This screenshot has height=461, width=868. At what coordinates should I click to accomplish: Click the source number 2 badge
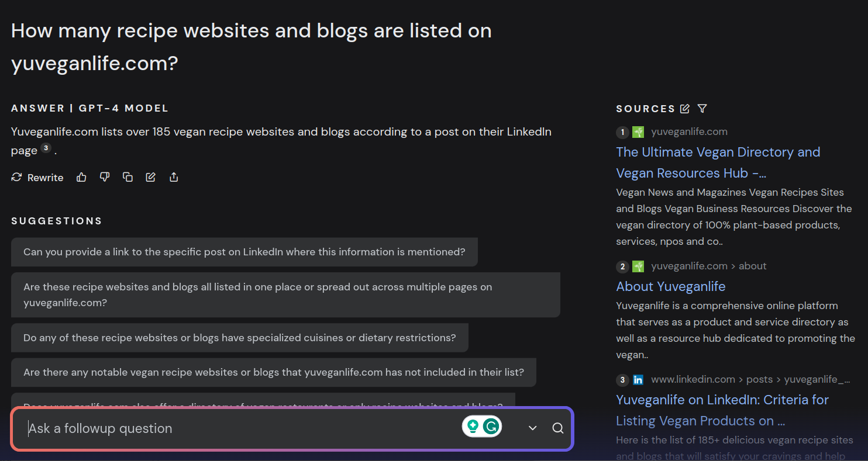tap(622, 266)
